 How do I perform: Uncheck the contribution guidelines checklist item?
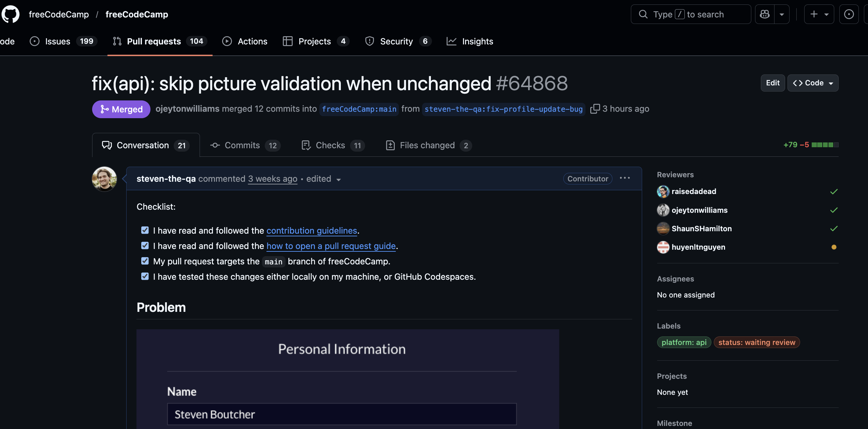point(145,230)
